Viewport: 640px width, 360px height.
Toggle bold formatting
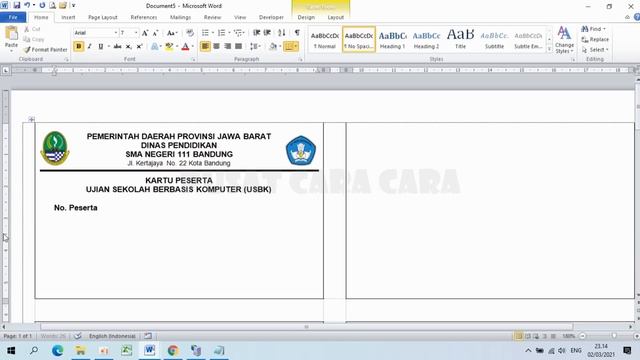pos(79,47)
